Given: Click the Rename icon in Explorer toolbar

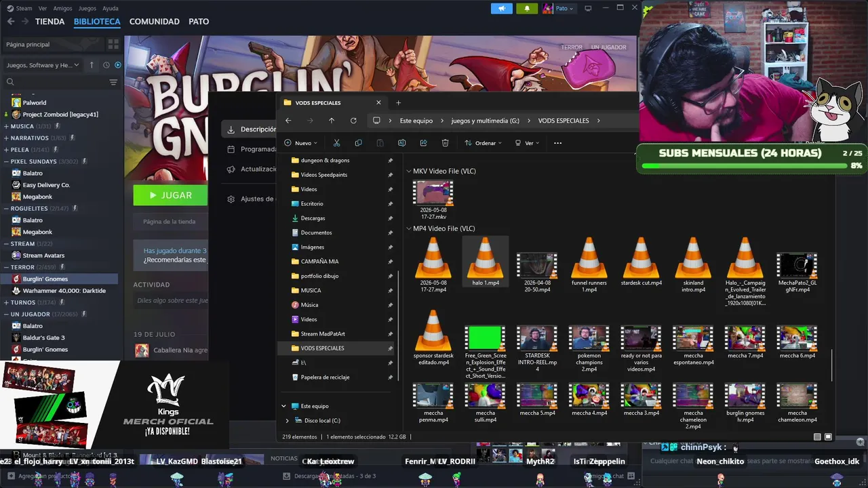Looking at the screenshot, I should pyautogui.click(x=401, y=143).
